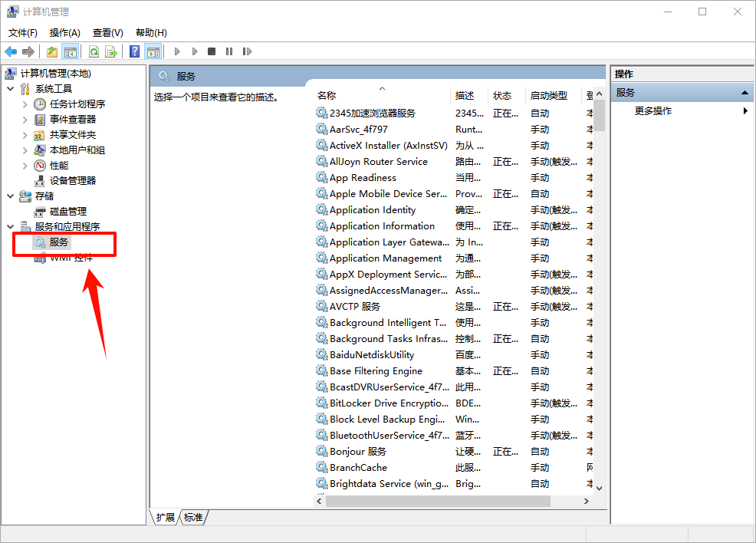Image resolution: width=756 pixels, height=543 pixels.
Task: Click the Restart Service icon
Action: coord(247,51)
